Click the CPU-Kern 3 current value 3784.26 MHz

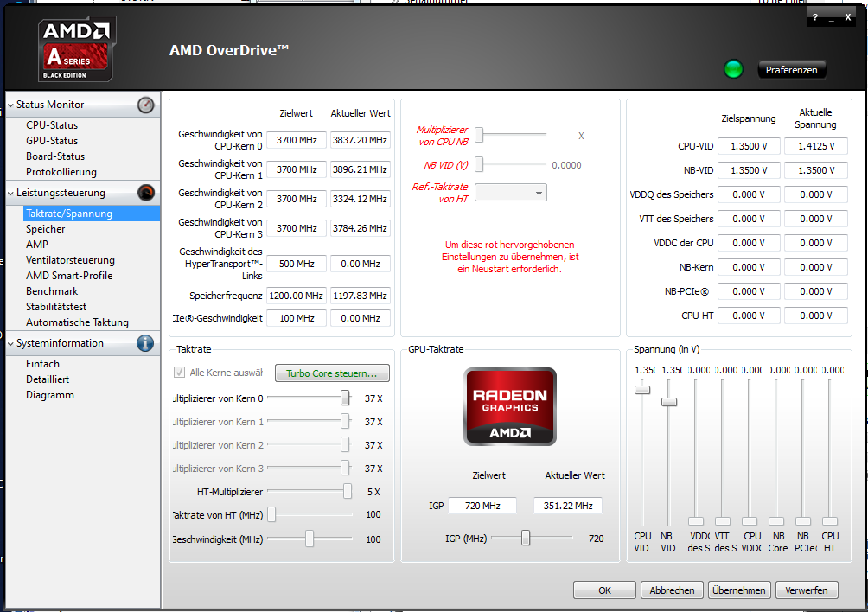360,228
